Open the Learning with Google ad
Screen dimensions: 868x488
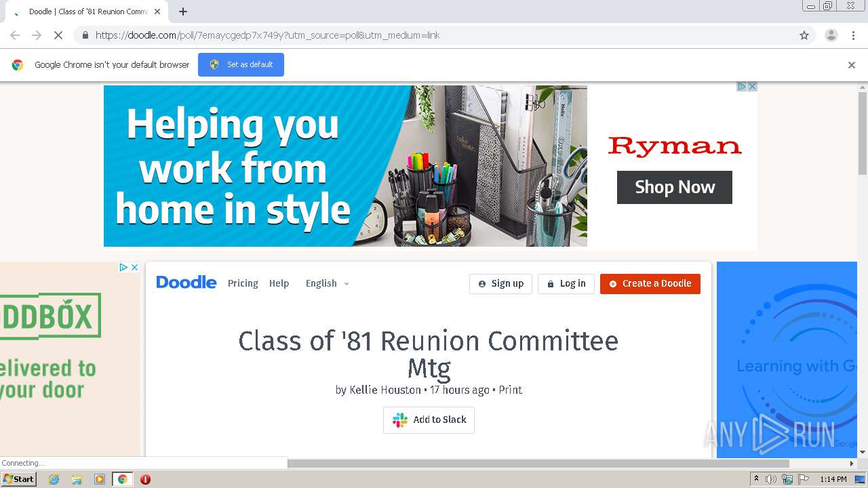787,359
